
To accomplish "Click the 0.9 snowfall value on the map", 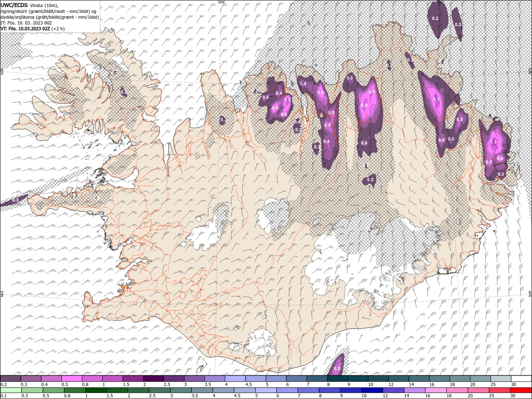I will [x=364, y=106].
